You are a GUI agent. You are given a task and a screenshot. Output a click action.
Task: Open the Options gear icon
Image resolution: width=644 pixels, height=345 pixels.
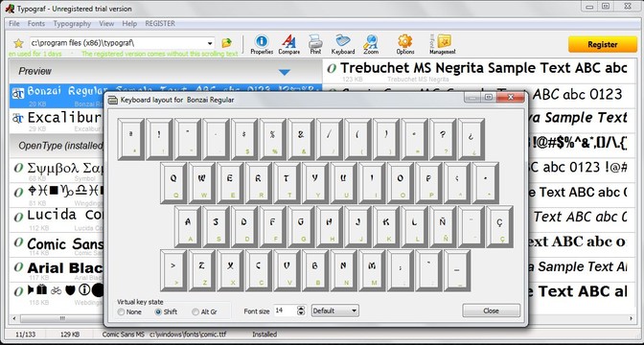(405, 44)
